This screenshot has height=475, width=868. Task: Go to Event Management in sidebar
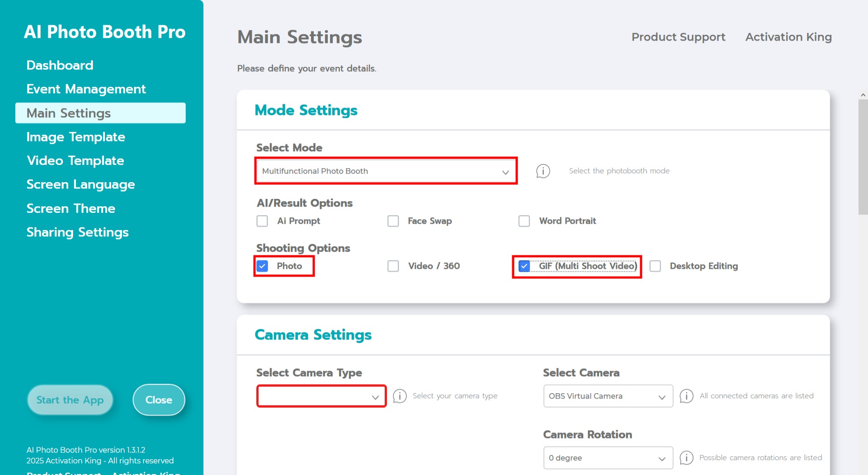click(x=86, y=89)
